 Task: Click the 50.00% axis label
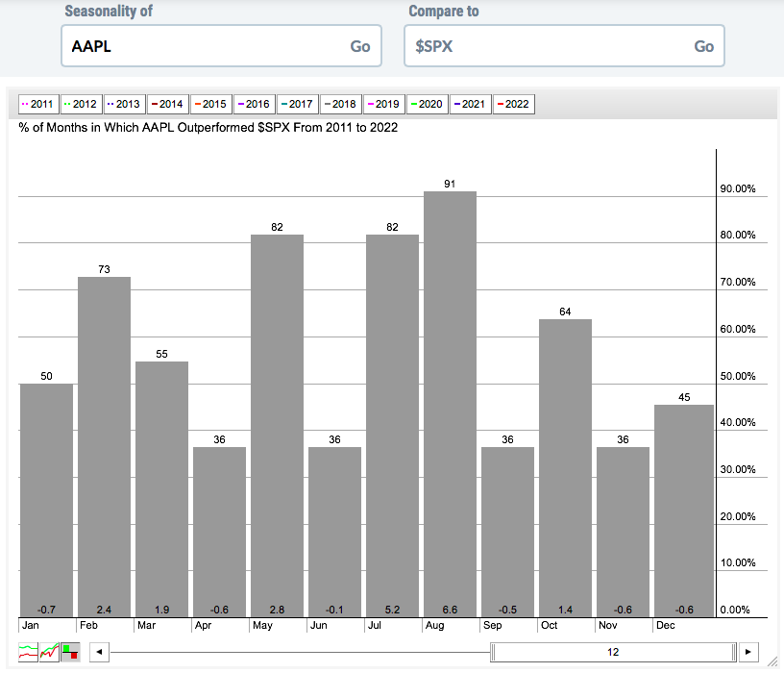738,376
